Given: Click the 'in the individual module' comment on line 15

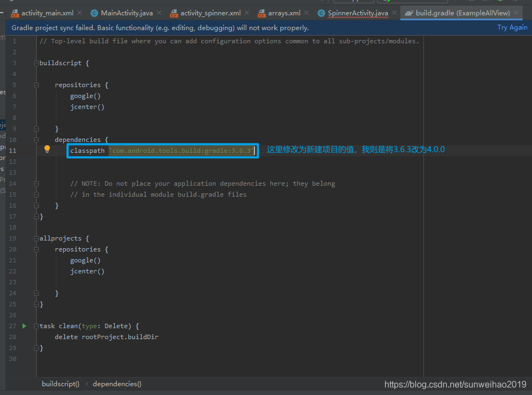Looking at the screenshot, I should (159, 194).
